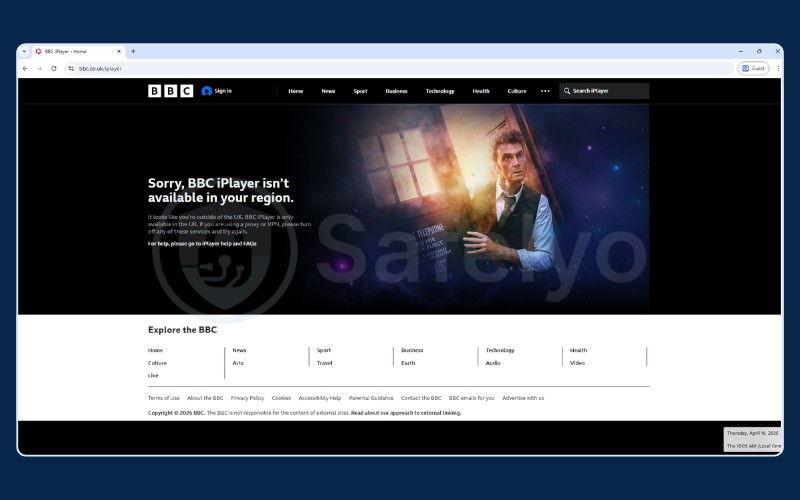Click Sign in text link
The width and height of the screenshot is (800, 500).
(x=223, y=91)
